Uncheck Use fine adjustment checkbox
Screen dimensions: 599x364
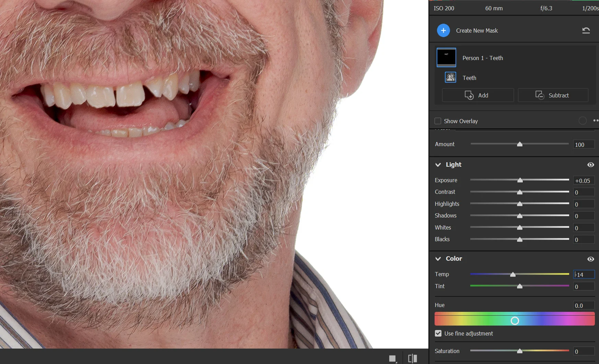point(438,333)
